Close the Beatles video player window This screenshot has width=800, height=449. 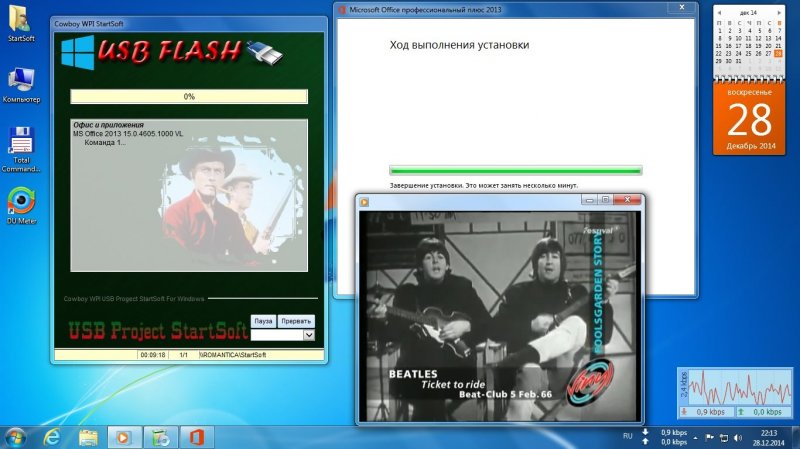pos(628,200)
